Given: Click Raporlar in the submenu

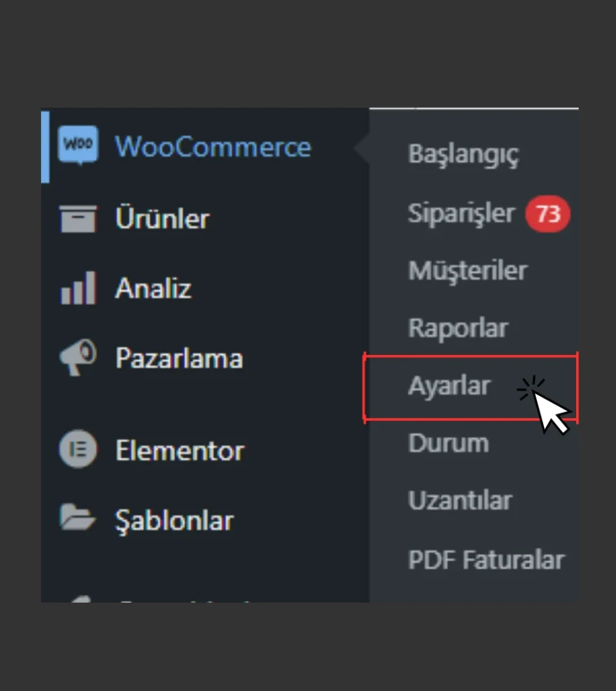Looking at the screenshot, I should pyautogui.click(x=458, y=328).
